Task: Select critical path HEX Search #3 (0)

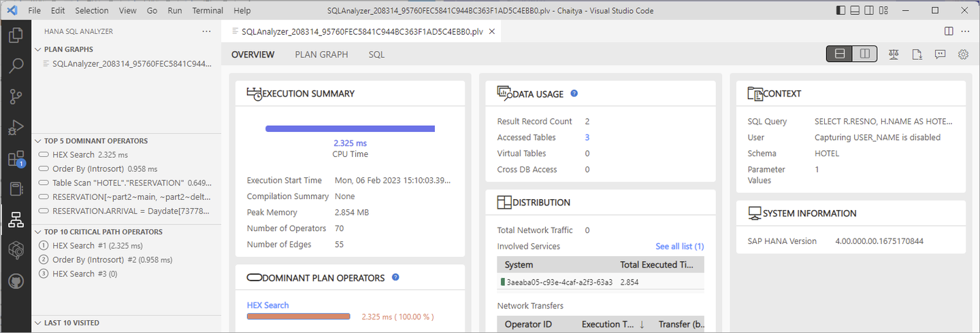Action: tap(127, 273)
